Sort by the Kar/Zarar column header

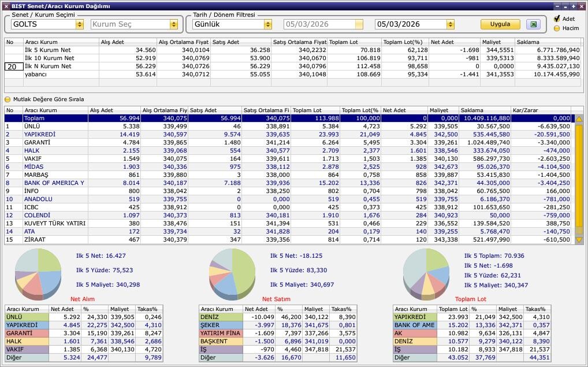[540, 110]
